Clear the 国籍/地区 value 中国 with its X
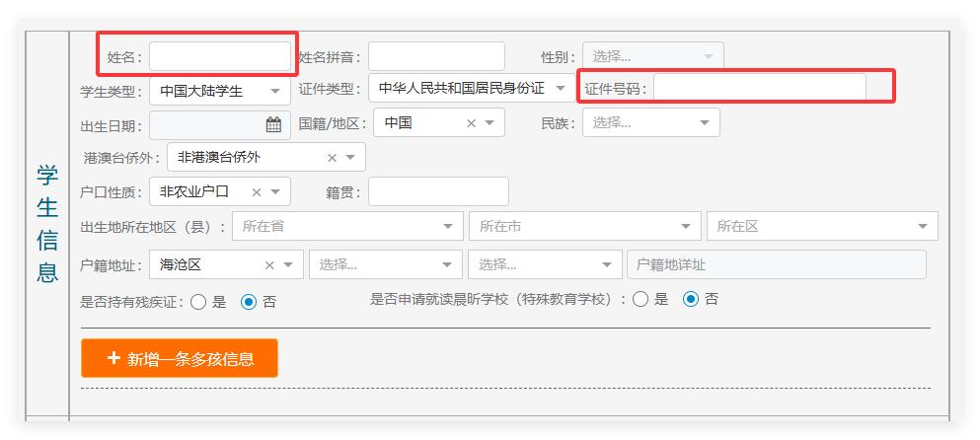 point(472,123)
